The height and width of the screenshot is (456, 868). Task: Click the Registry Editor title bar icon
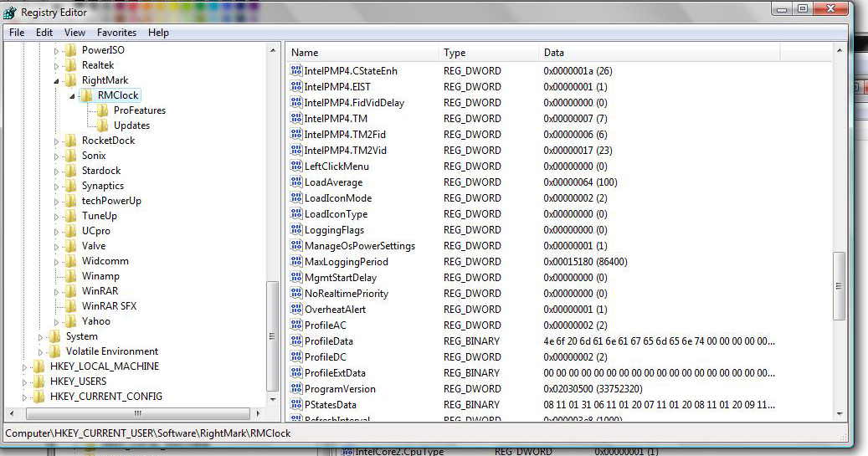point(10,12)
